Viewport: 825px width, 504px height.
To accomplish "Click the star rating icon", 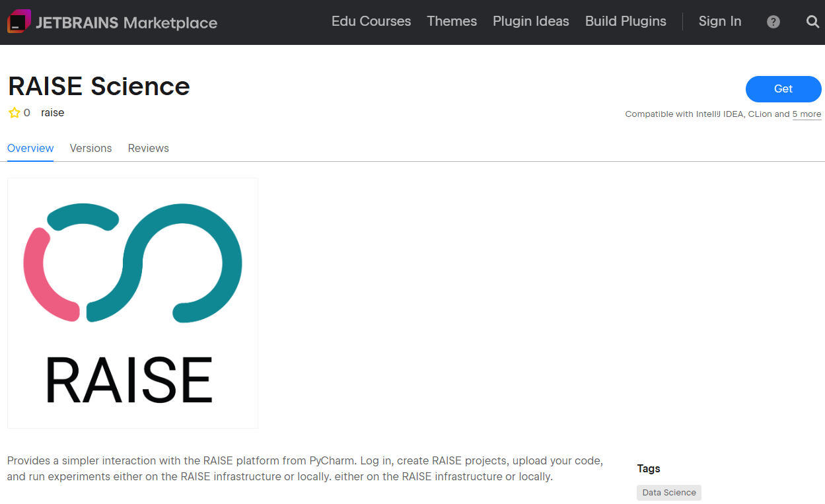I will tap(14, 113).
